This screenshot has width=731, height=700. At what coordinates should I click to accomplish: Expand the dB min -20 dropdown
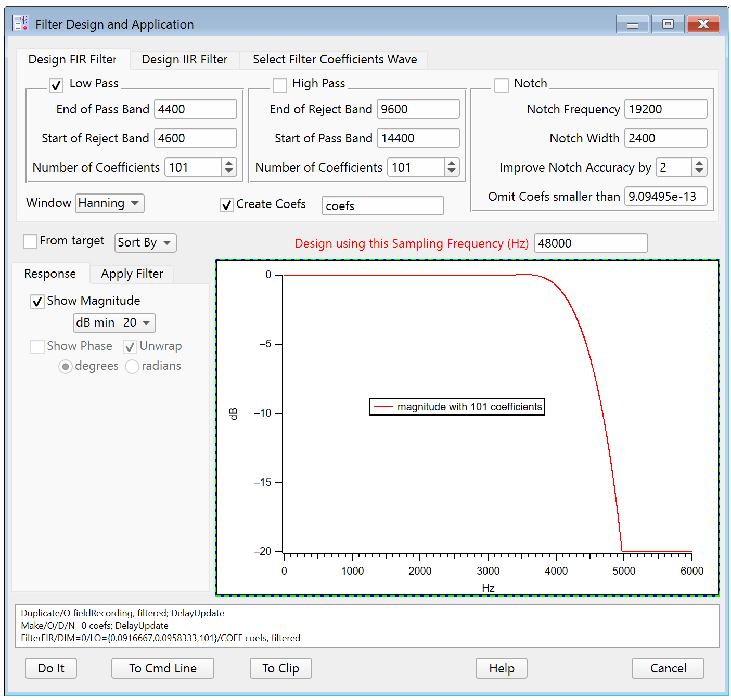114,323
